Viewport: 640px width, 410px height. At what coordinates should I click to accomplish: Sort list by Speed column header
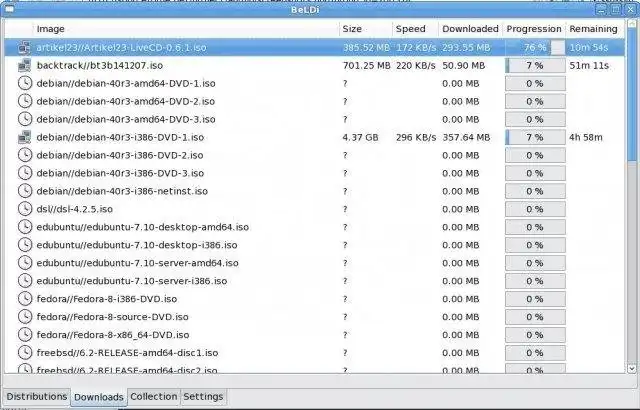click(416, 29)
